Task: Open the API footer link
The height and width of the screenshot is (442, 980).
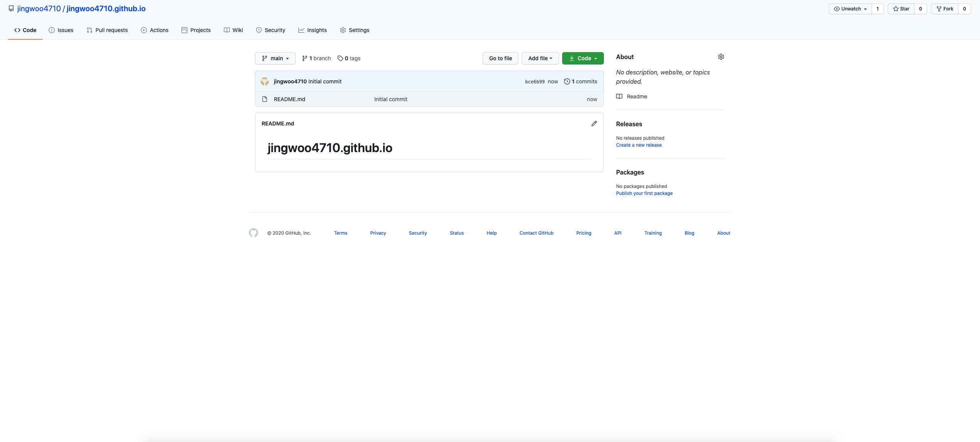Action: point(618,233)
